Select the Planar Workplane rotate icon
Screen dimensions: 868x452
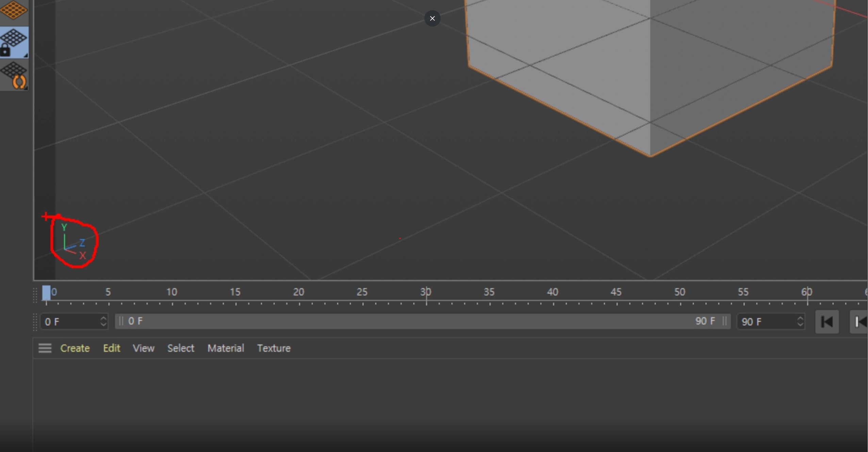tap(14, 76)
